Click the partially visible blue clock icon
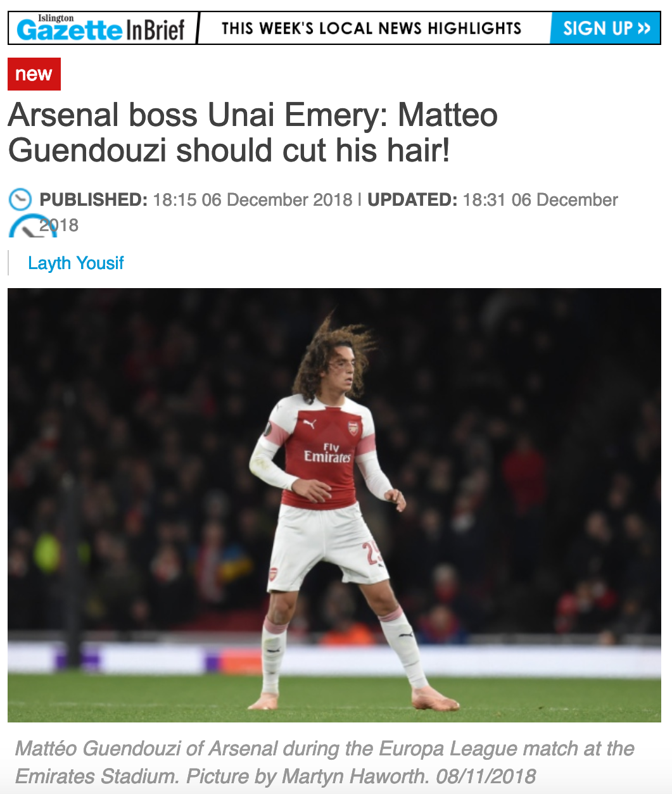 tap(33, 226)
